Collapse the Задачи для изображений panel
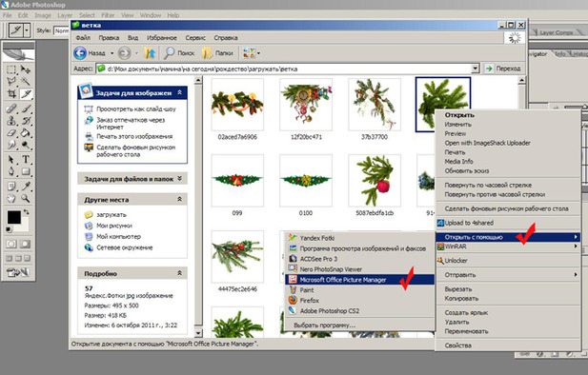The height and width of the screenshot is (375, 588). (179, 92)
